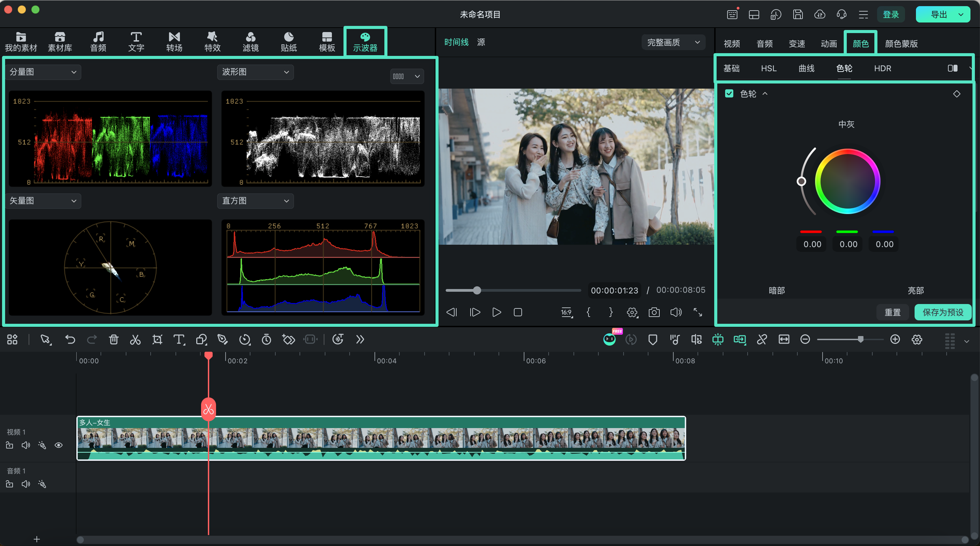Show more timeline tools with double arrows
The image size is (980, 546).
tap(360, 339)
